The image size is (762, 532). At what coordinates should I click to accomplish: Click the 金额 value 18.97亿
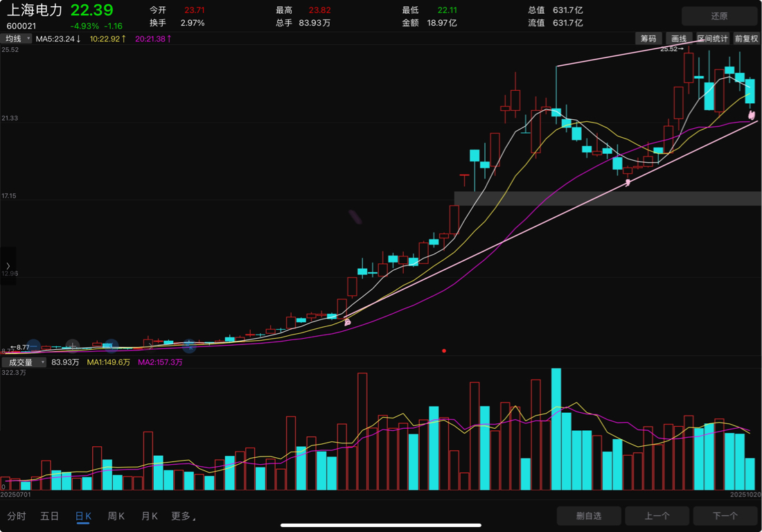[442, 23]
